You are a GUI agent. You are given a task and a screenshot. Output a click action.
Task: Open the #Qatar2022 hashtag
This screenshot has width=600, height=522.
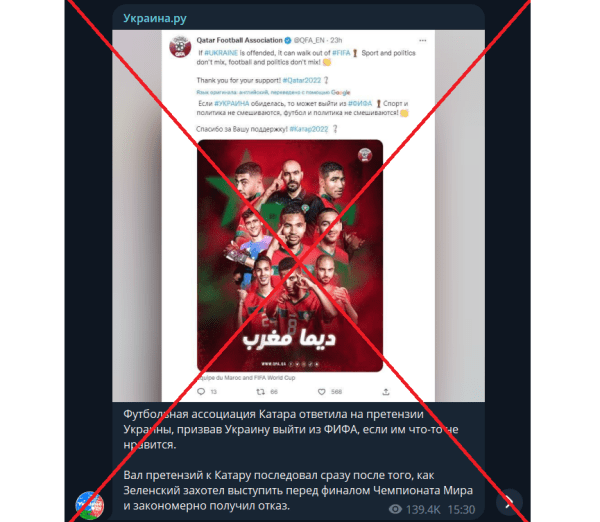coord(302,80)
